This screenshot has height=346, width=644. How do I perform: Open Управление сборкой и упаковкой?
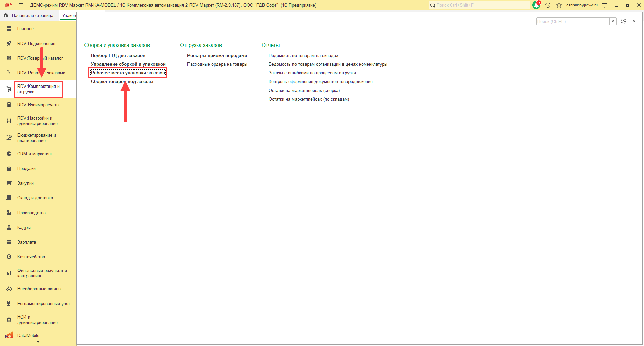(x=128, y=64)
